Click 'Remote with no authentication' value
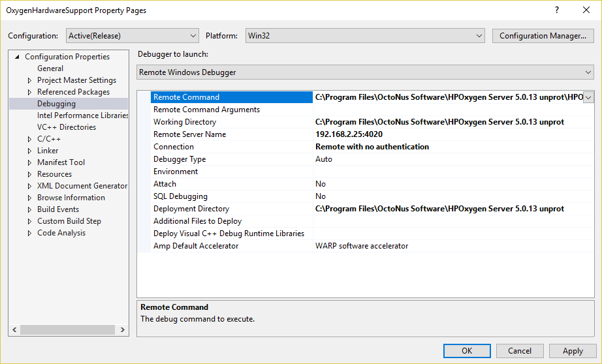The image size is (602, 364). click(372, 147)
